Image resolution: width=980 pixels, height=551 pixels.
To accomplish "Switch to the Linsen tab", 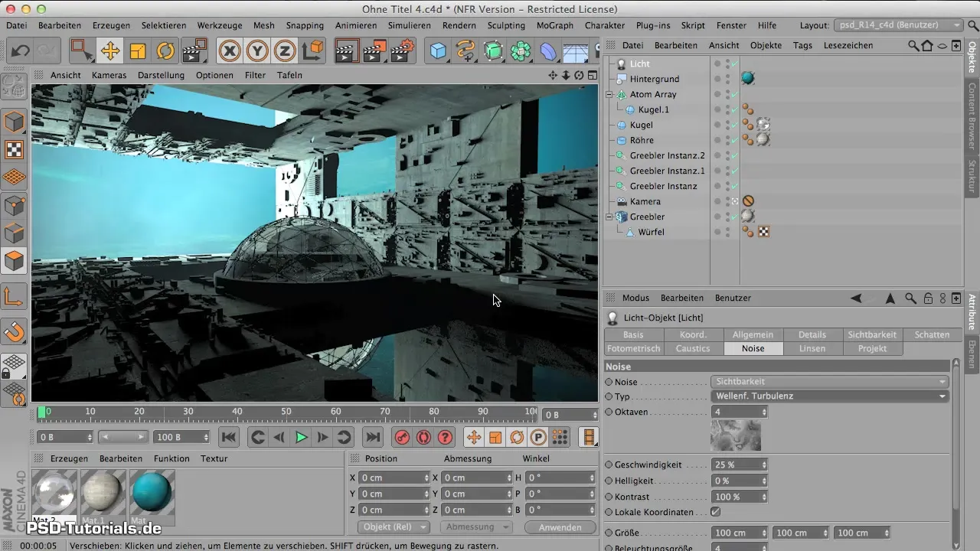I will (812, 348).
